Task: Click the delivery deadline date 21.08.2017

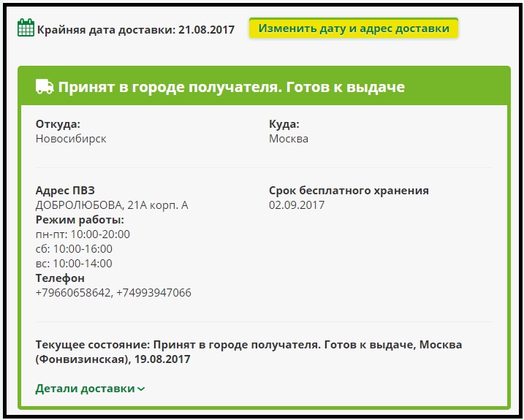Action: coord(206,29)
